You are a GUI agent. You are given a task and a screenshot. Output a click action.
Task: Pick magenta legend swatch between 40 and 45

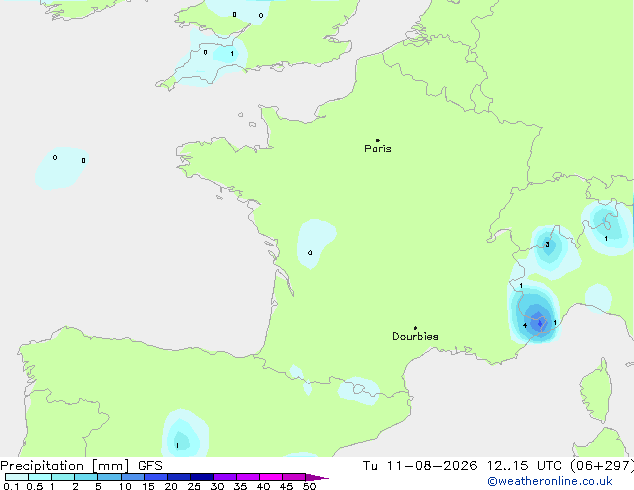(271, 477)
